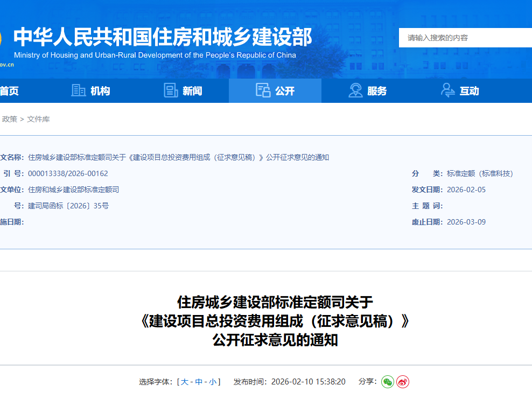Viewport: 532px width, 399px height.
Task: Select large font size 大
Action: click(x=186, y=381)
